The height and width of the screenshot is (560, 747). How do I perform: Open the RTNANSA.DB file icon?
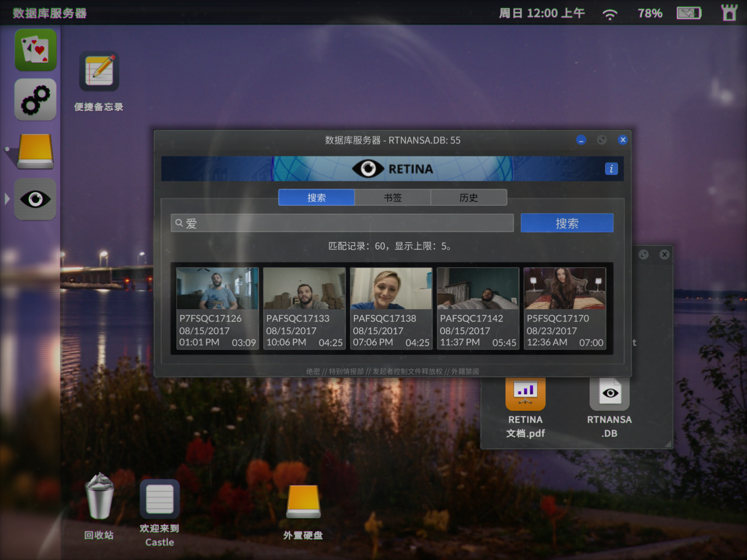click(x=609, y=394)
